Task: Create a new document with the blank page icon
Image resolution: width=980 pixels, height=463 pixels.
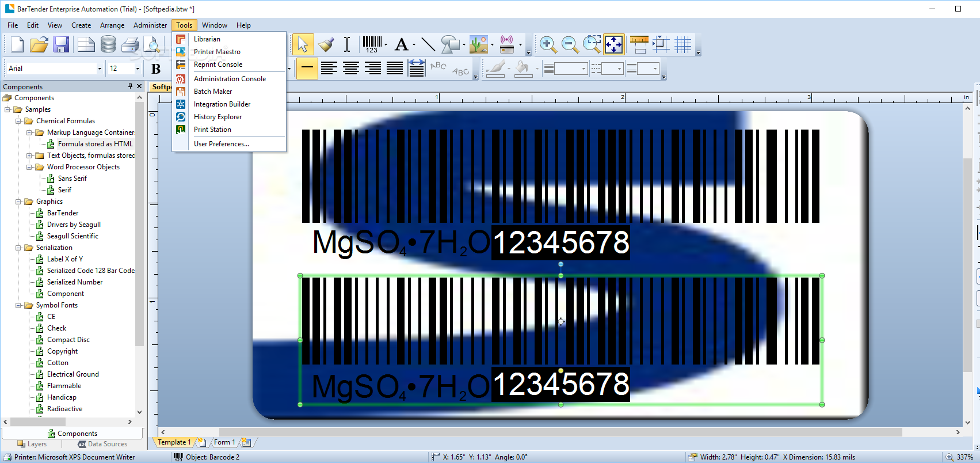Action: [17, 44]
